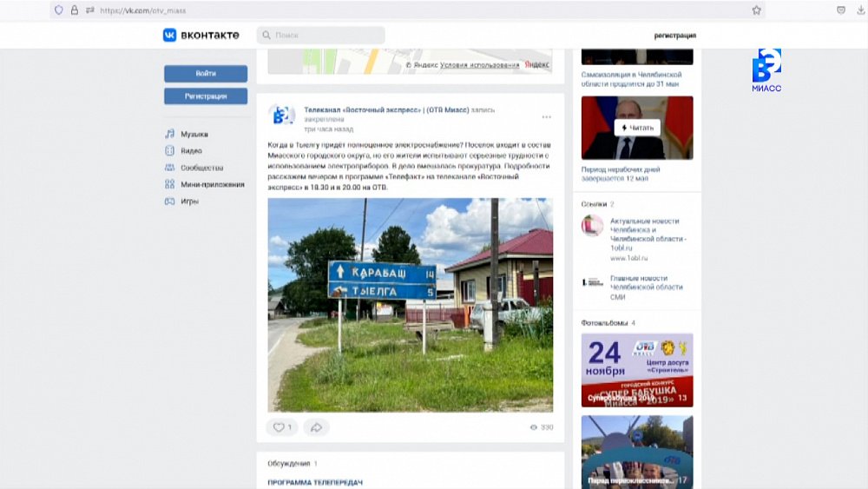Click the 330 post views counter
This screenshot has height=489, width=868.
(542, 427)
